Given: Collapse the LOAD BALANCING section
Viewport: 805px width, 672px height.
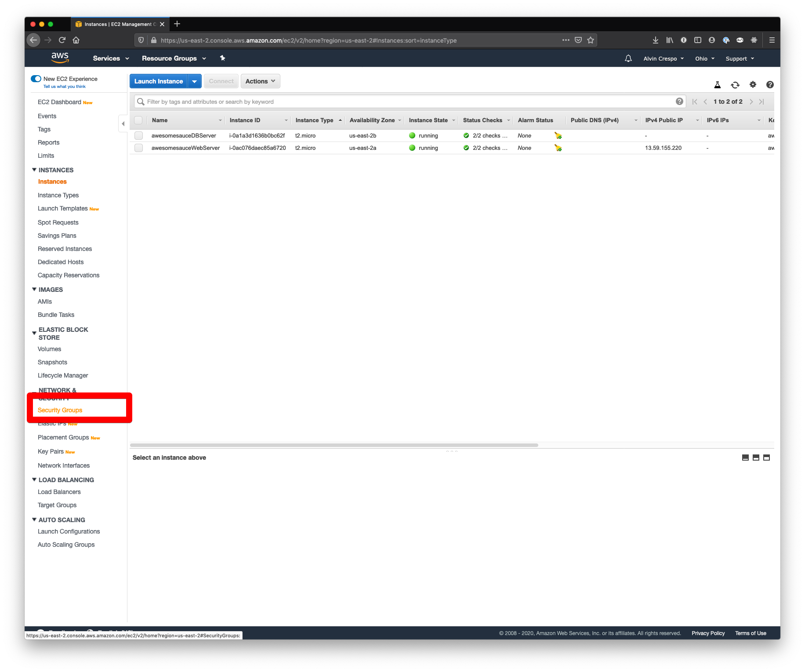Looking at the screenshot, I should (x=34, y=479).
